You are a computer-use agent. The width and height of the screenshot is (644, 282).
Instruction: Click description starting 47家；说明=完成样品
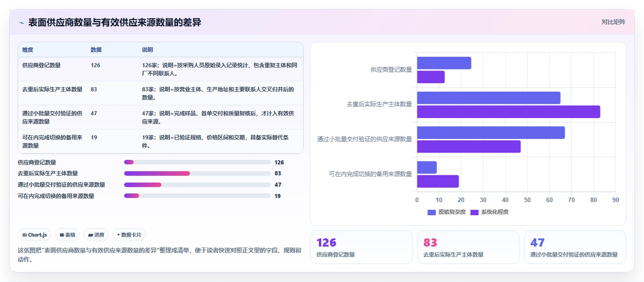[x=219, y=117]
